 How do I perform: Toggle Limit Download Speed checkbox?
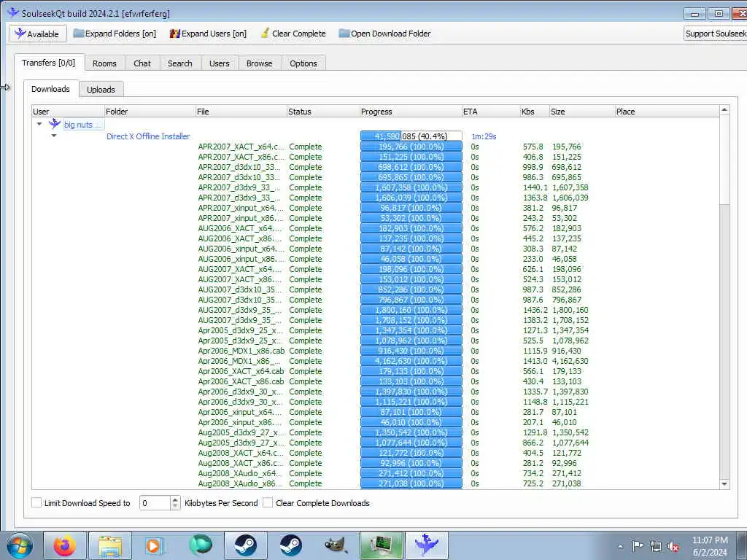click(36, 502)
